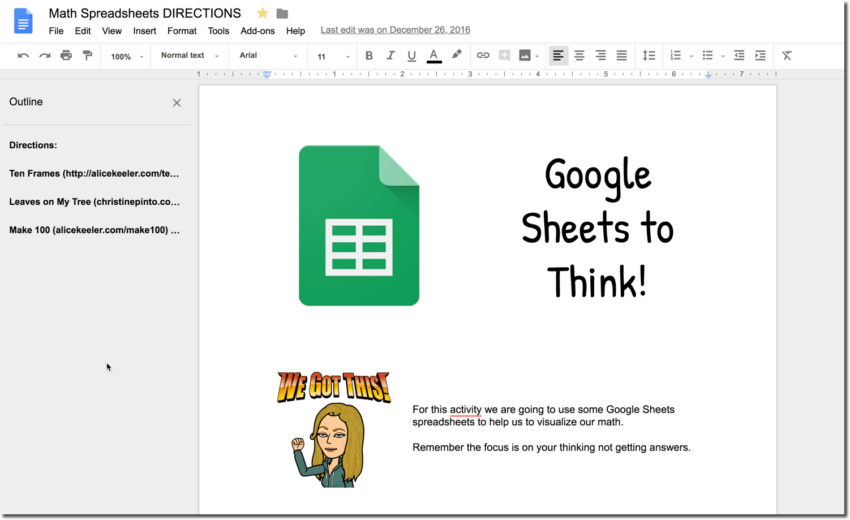Select Right align
This screenshot has height=520, width=850.
tap(600, 55)
